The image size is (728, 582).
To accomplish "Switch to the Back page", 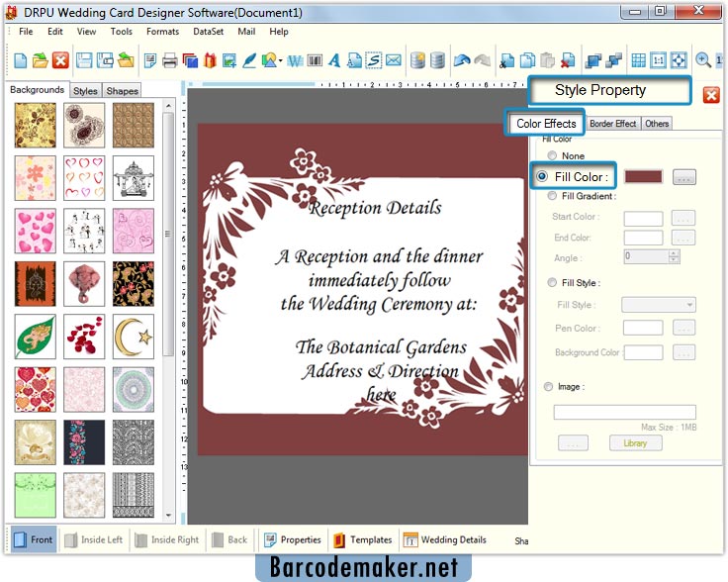I will pyautogui.click(x=229, y=539).
